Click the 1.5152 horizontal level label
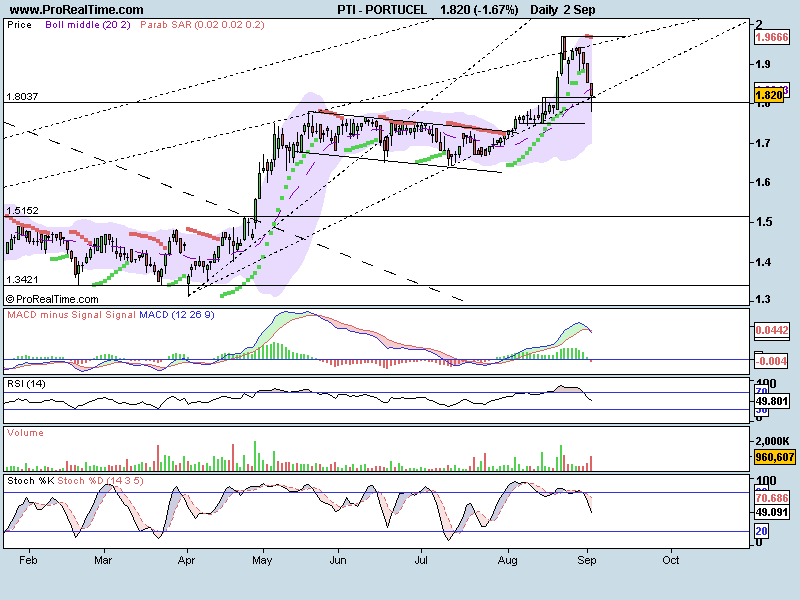This screenshot has width=800, height=600. pyautogui.click(x=22, y=210)
